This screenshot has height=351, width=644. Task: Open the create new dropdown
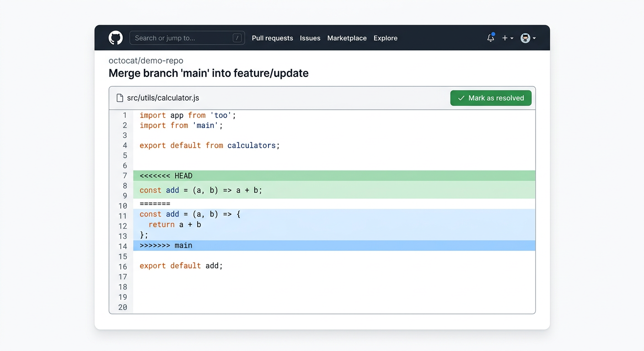(x=508, y=38)
